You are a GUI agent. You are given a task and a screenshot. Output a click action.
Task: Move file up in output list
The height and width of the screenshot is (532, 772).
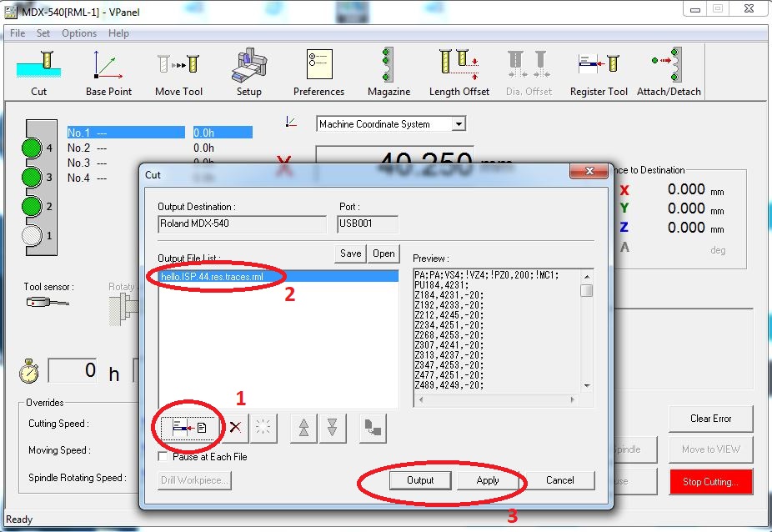point(303,428)
